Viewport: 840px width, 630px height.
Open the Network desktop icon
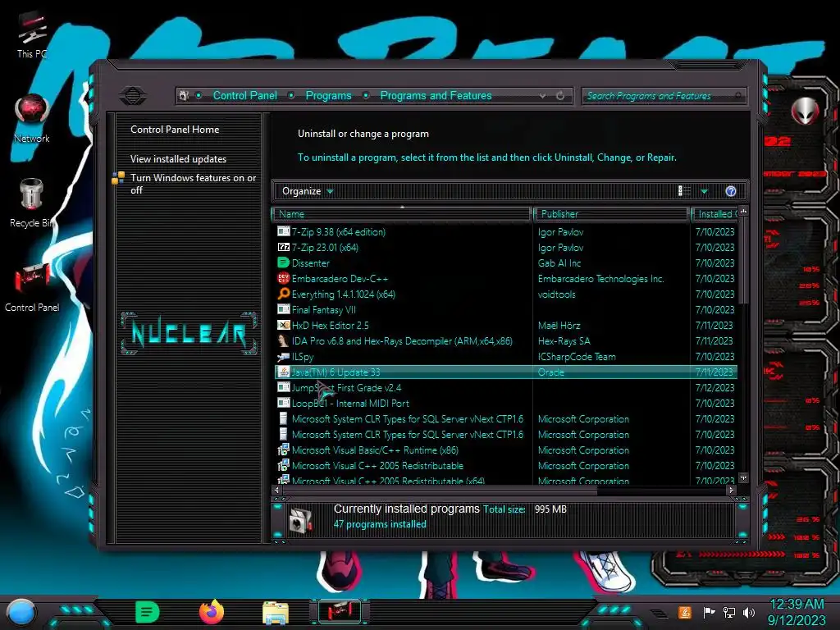32,120
